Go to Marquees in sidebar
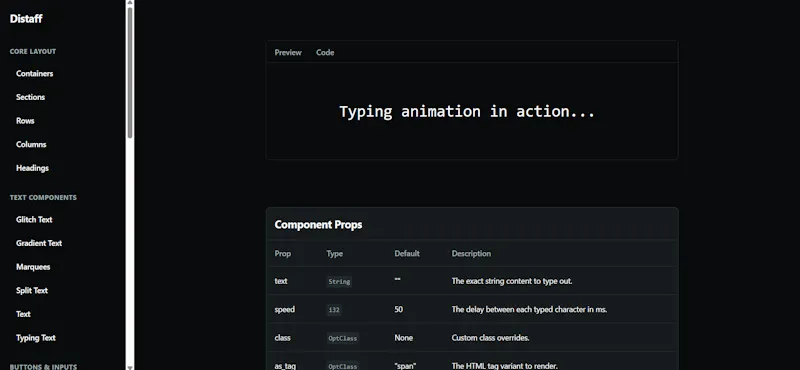 33,267
